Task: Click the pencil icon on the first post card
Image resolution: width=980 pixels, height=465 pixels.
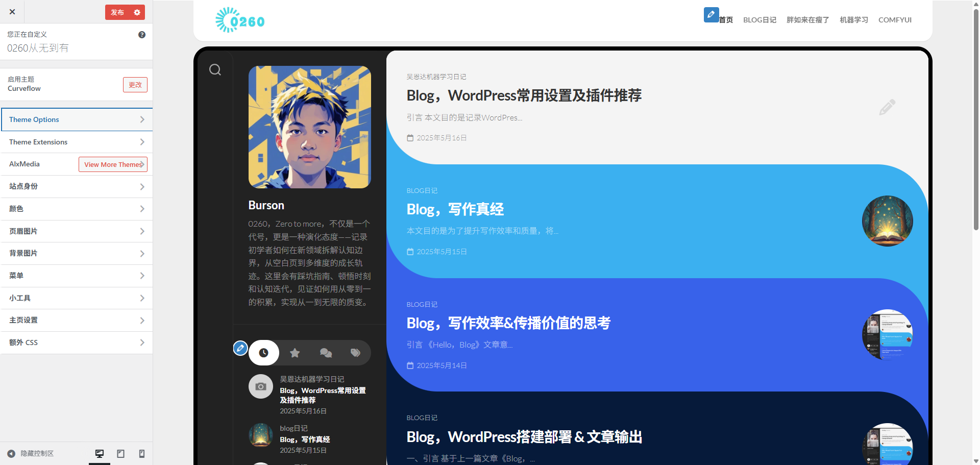Action: click(887, 107)
